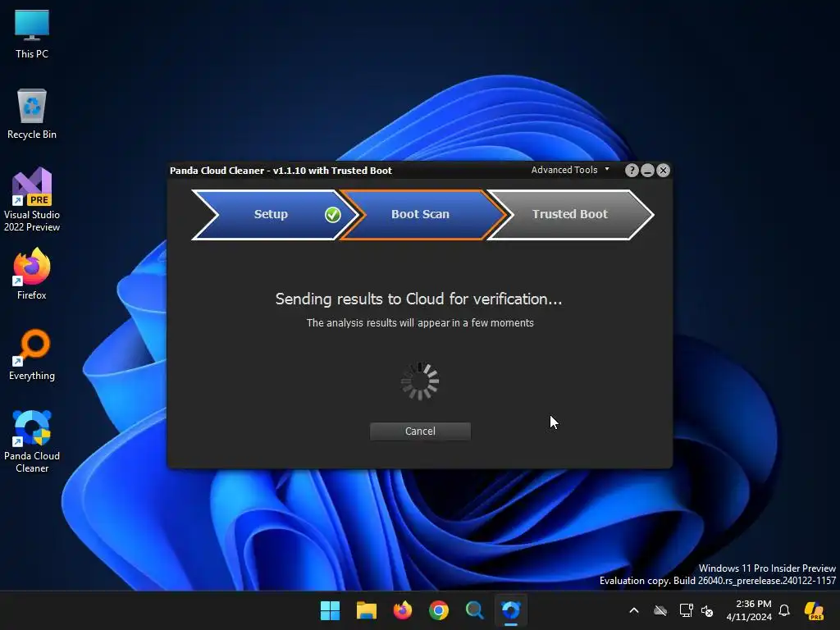
Task: Select the Everything search desktop shortcut
Action: 32,354
